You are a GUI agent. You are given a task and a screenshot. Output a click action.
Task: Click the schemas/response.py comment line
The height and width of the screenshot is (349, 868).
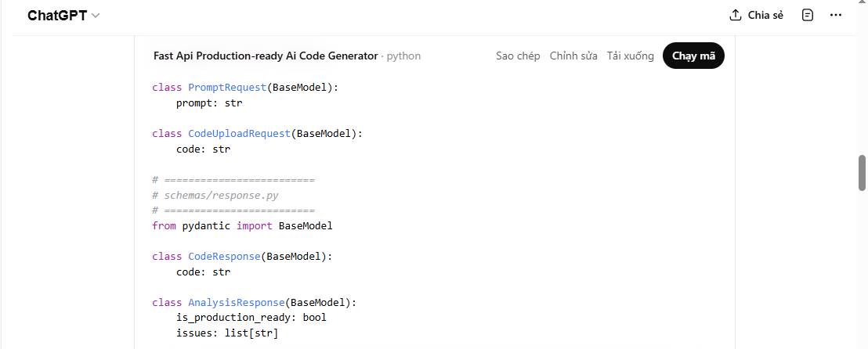[221, 195]
